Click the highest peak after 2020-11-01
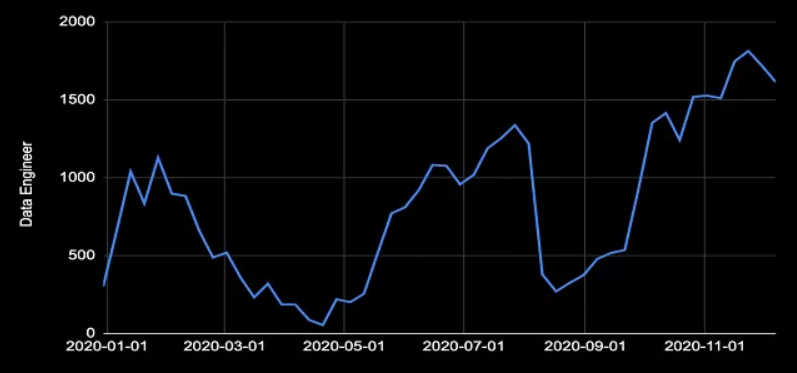Image resolution: width=797 pixels, height=373 pixels. coord(748,50)
